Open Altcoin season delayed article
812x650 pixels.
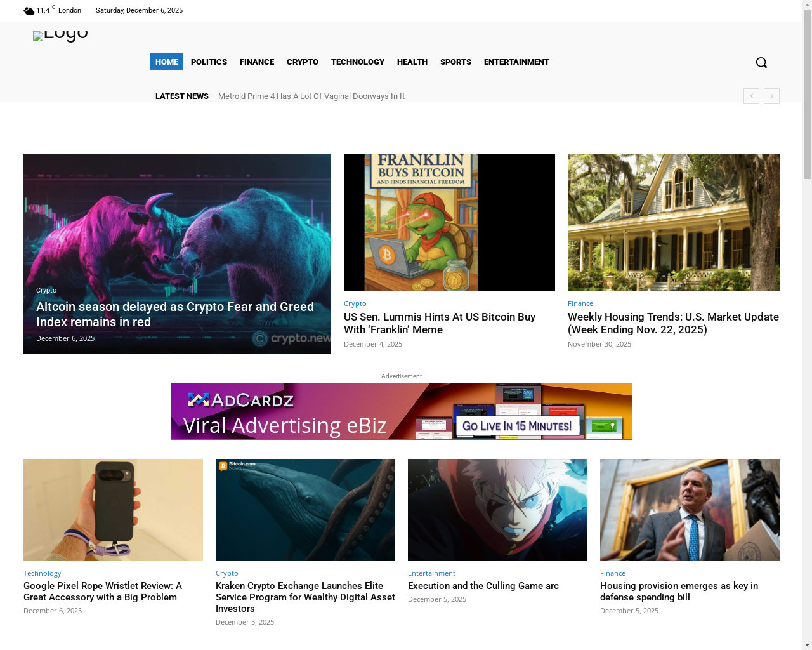click(174, 314)
